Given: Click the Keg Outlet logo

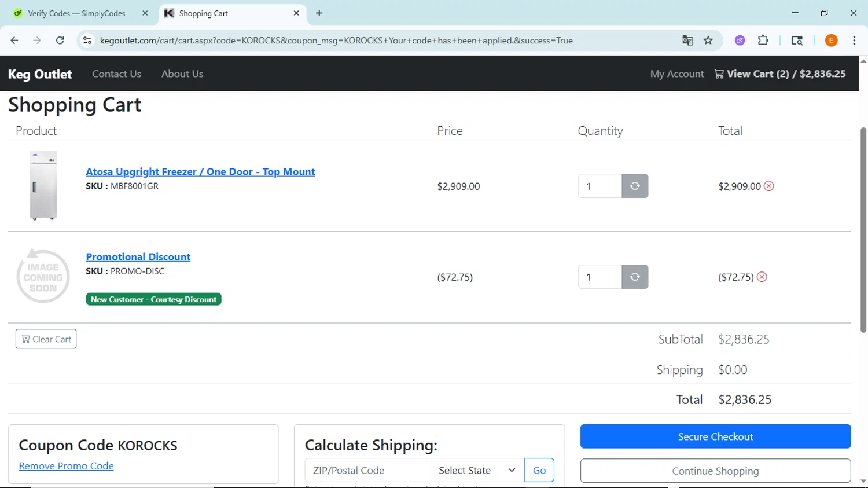Looking at the screenshot, I should (40, 74).
